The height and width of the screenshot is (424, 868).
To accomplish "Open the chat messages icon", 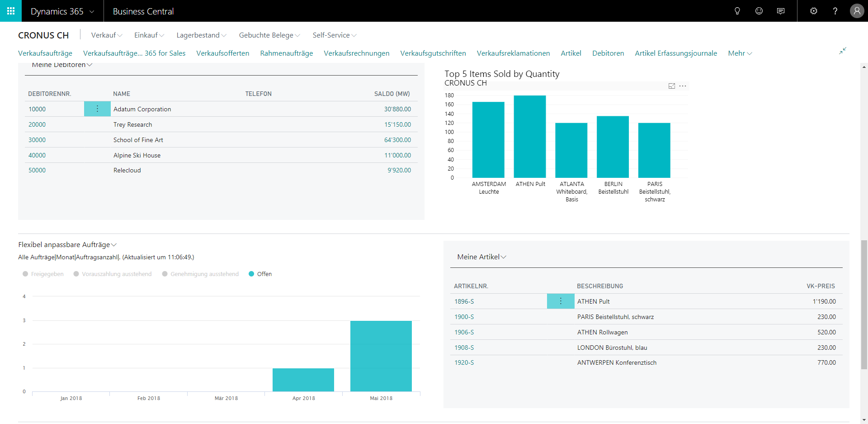I will point(781,11).
